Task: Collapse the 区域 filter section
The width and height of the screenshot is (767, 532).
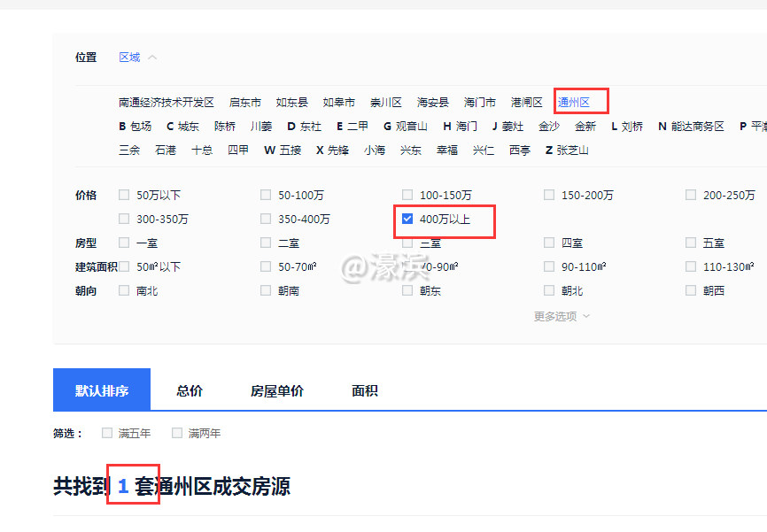Action: click(x=131, y=57)
